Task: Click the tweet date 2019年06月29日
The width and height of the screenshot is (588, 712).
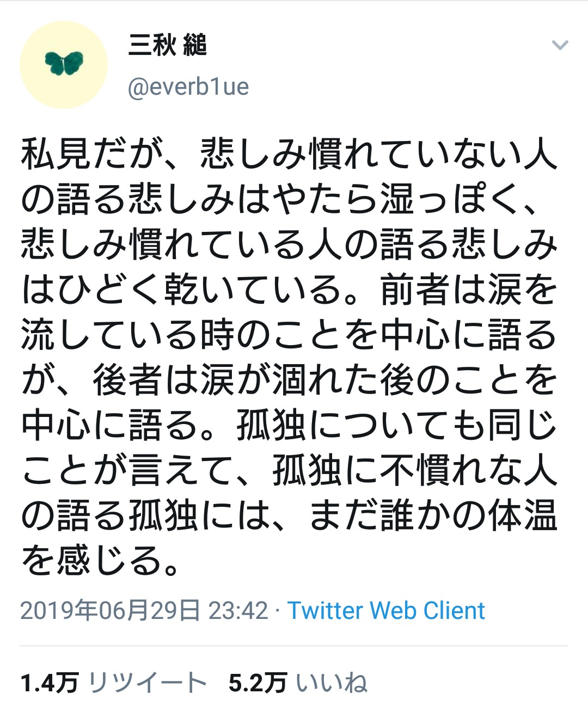Action: (x=110, y=611)
